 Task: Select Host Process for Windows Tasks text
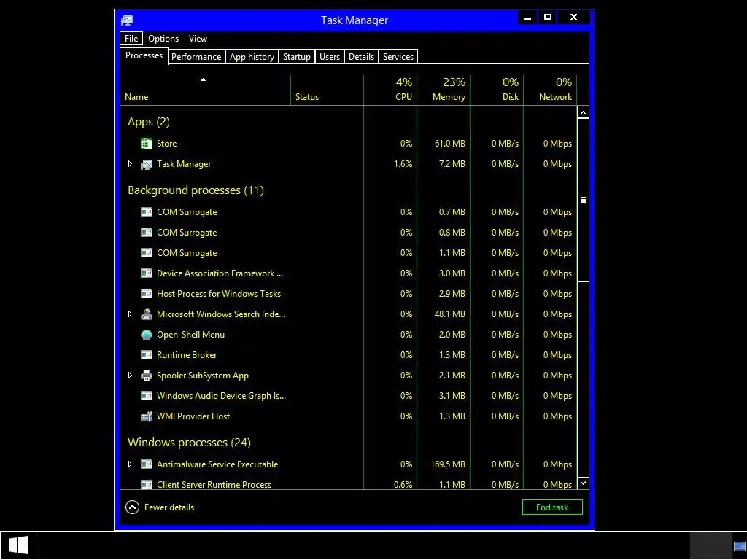(x=219, y=294)
